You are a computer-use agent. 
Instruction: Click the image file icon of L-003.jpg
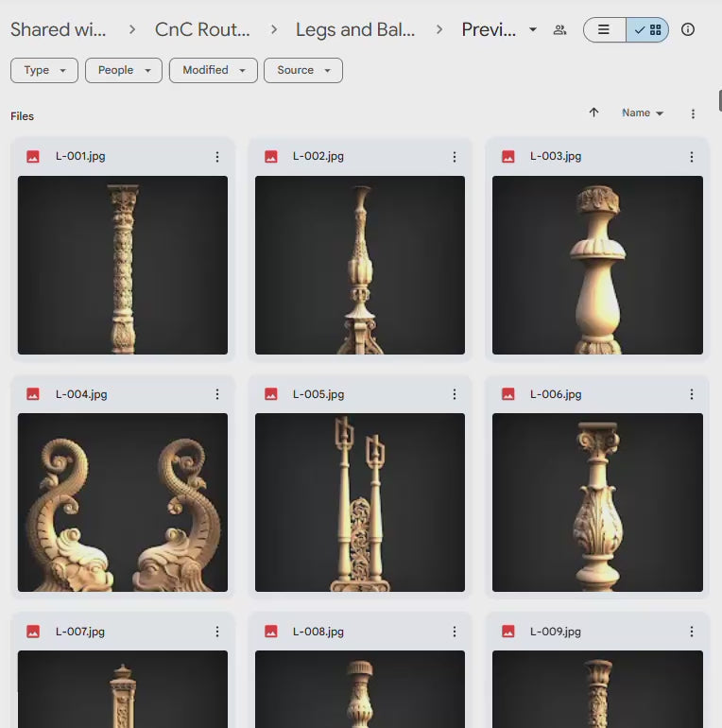click(508, 156)
